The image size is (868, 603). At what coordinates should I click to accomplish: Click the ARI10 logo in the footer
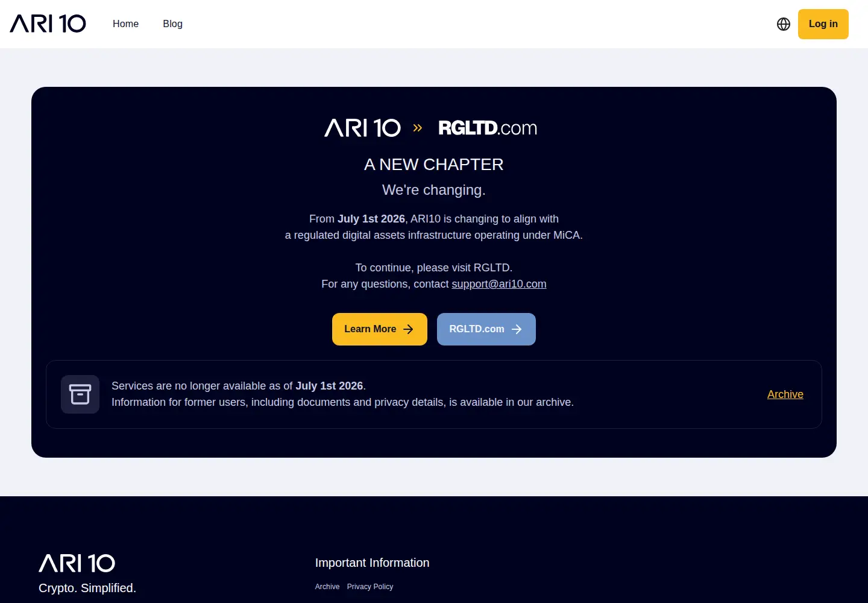(x=77, y=563)
